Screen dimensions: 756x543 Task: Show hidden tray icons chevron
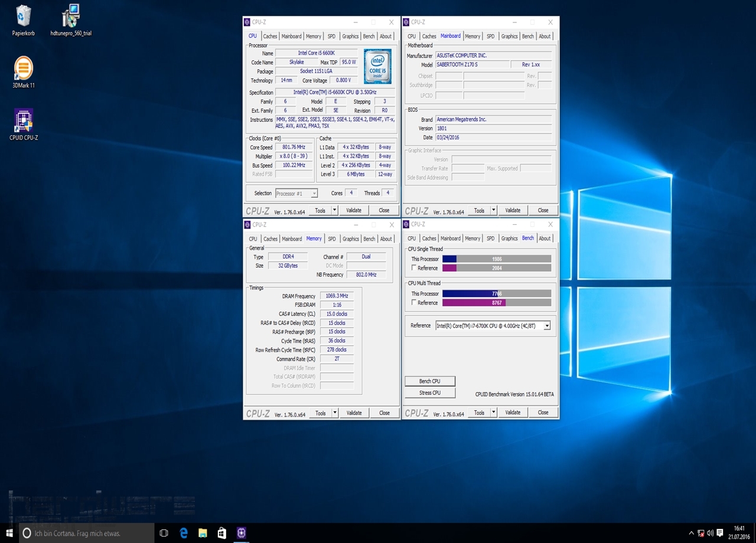coord(690,533)
